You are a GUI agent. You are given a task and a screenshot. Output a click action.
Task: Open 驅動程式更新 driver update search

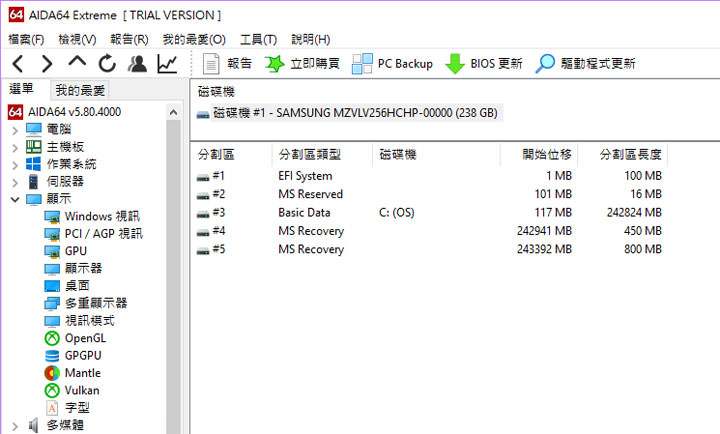click(585, 64)
